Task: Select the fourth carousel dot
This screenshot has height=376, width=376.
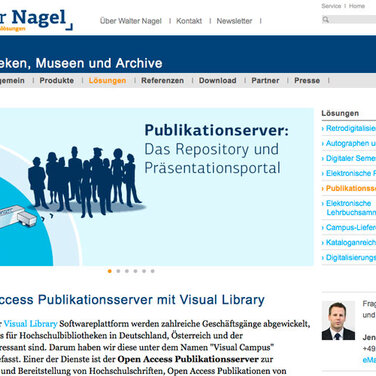Action: coord(136,271)
